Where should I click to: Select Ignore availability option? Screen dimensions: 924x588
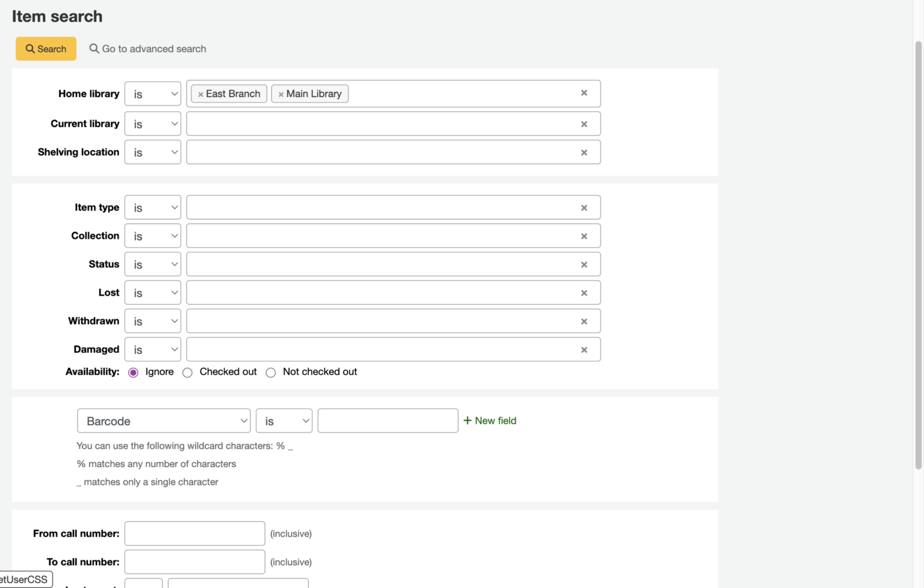point(133,373)
